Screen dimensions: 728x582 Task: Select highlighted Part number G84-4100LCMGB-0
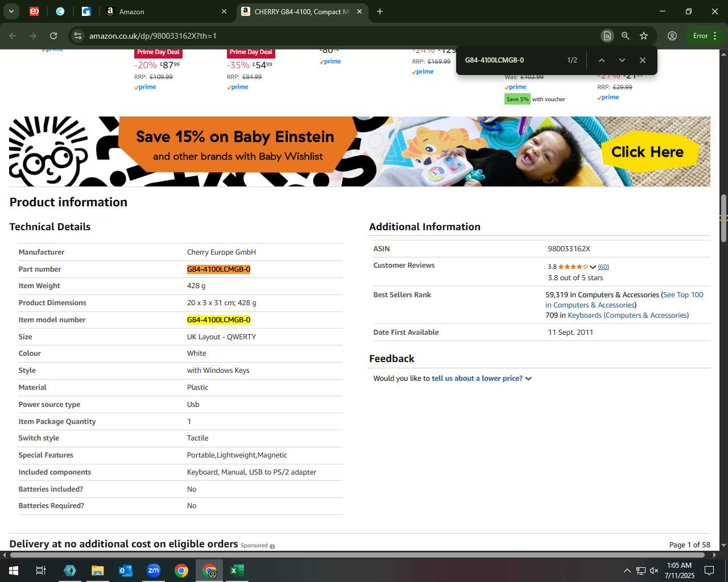[x=219, y=269]
